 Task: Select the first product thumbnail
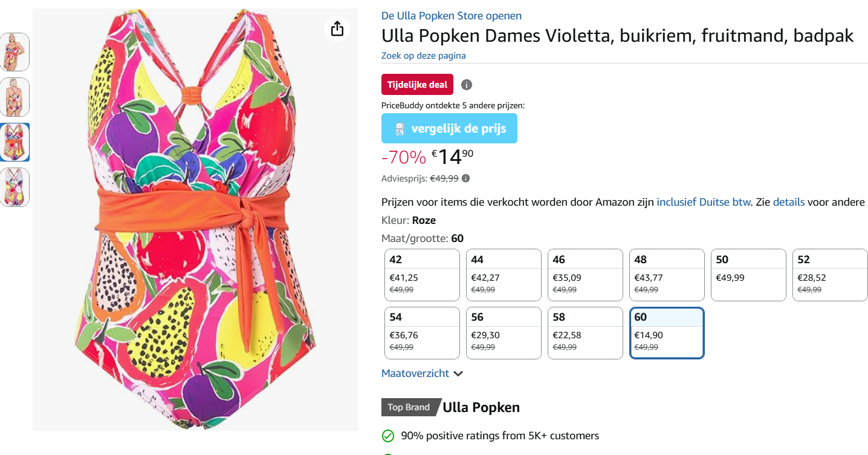click(x=15, y=52)
